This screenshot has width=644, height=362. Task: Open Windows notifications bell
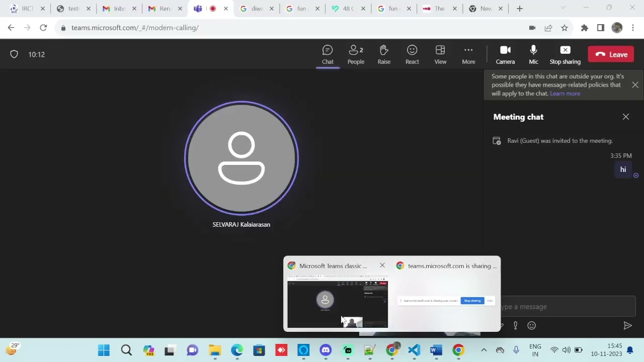(630, 350)
